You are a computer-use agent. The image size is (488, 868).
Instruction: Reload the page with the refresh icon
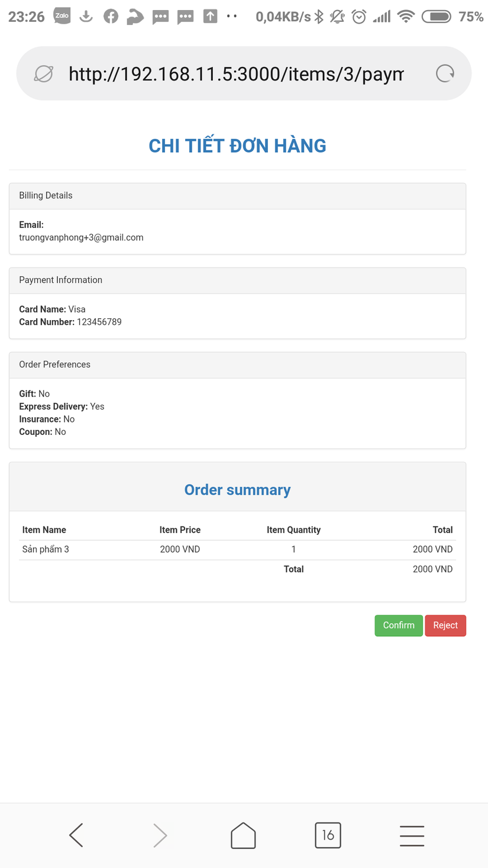(x=445, y=73)
